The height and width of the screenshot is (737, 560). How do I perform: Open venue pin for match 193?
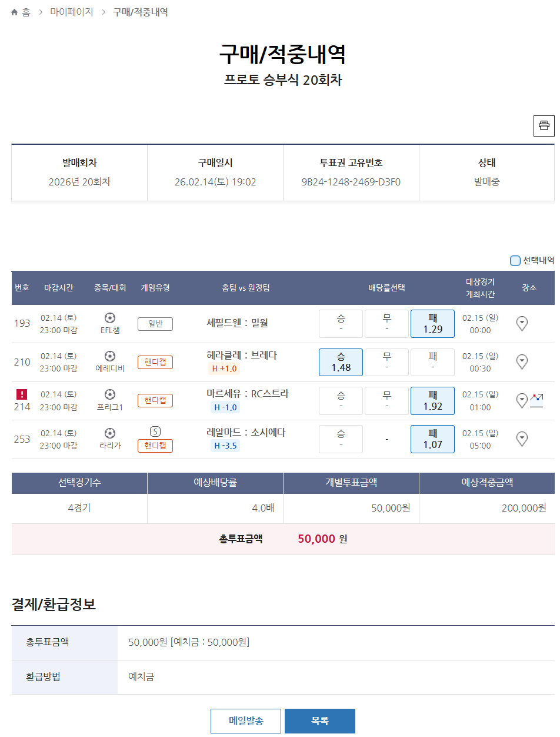click(522, 324)
